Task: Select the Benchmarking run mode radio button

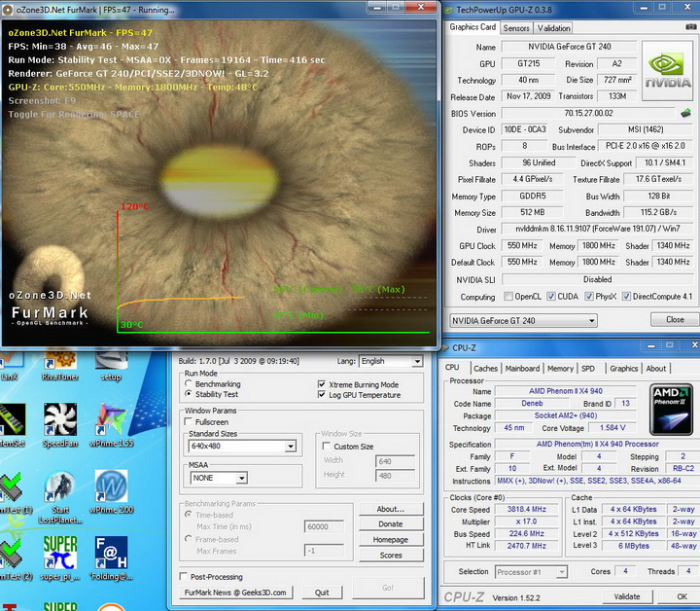Action: point(189,383)
